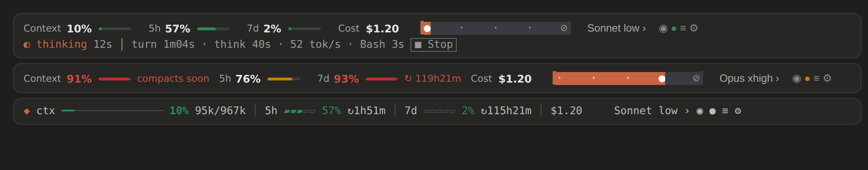Click the red '91%' context value
The height and width of the screenshot is (170, 868).
79,79
